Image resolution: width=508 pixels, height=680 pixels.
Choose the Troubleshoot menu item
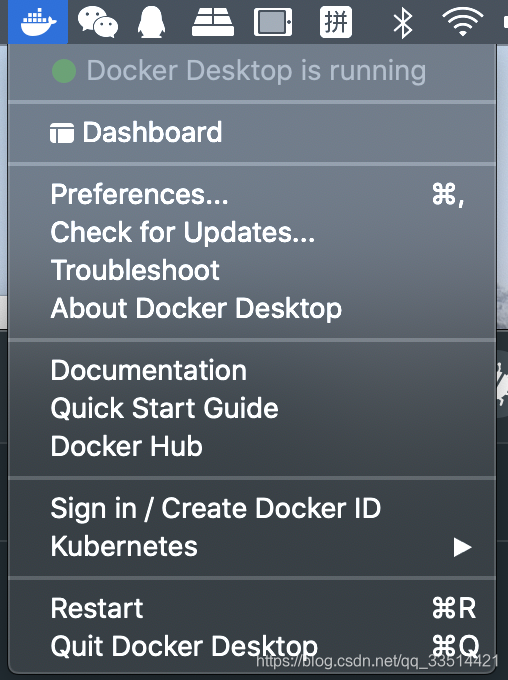(252, 270)
